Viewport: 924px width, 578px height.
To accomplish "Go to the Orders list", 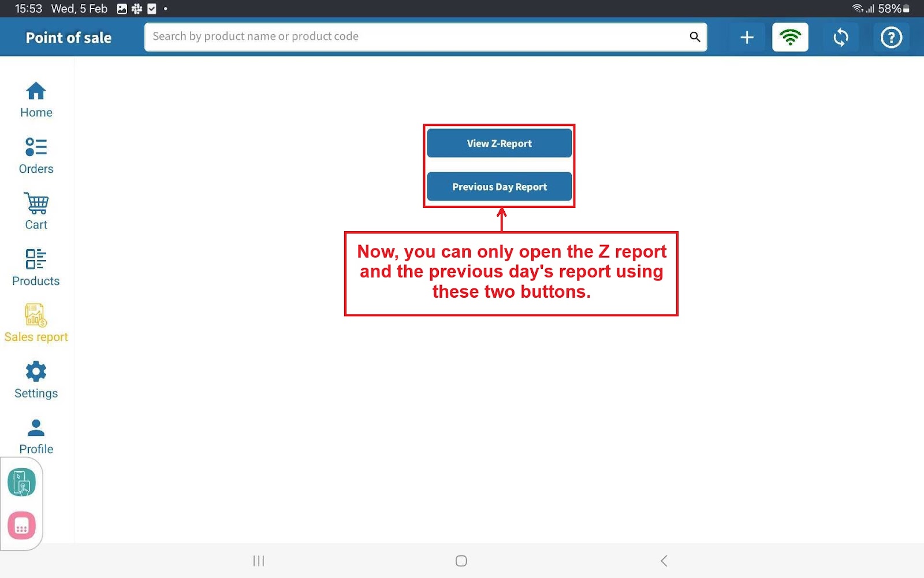I will 36,155.
